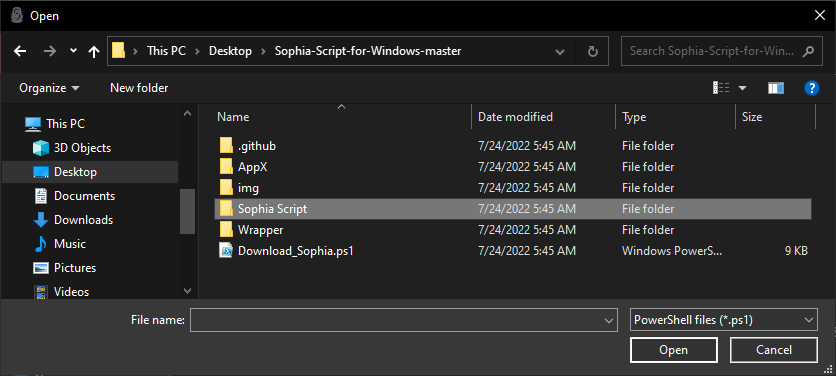Go back using the back arrow
836x376 pixels.
[x=20, y=51]
